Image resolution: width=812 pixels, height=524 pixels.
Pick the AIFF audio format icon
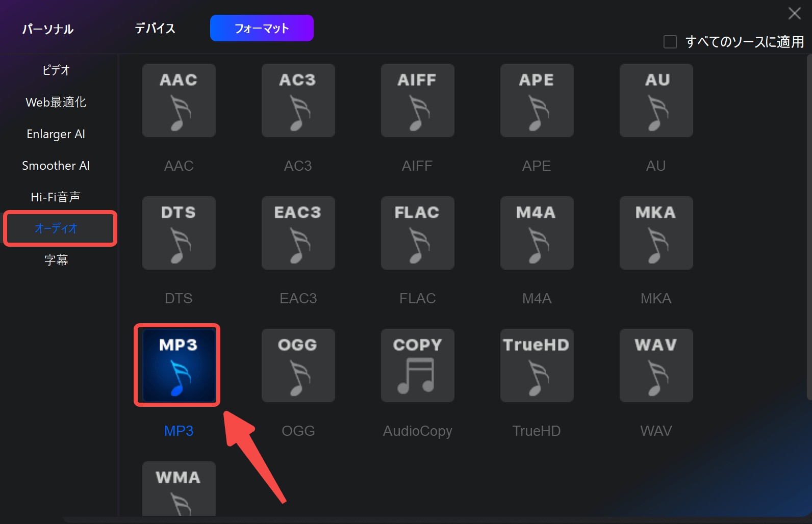417,100
